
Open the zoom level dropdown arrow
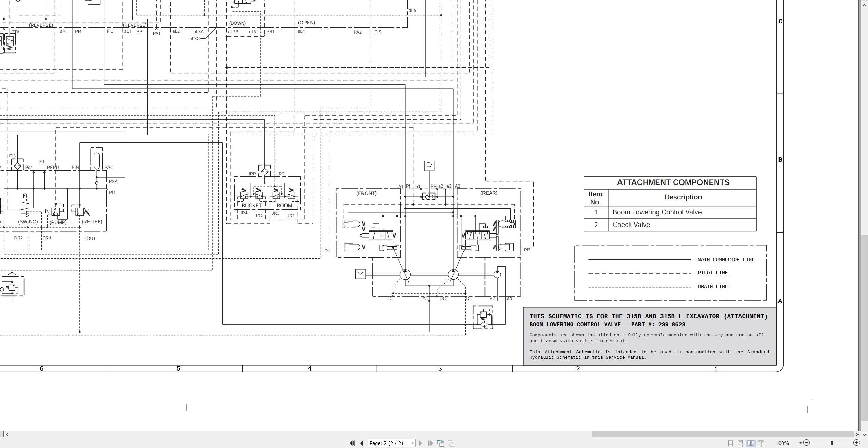(800, 443)
